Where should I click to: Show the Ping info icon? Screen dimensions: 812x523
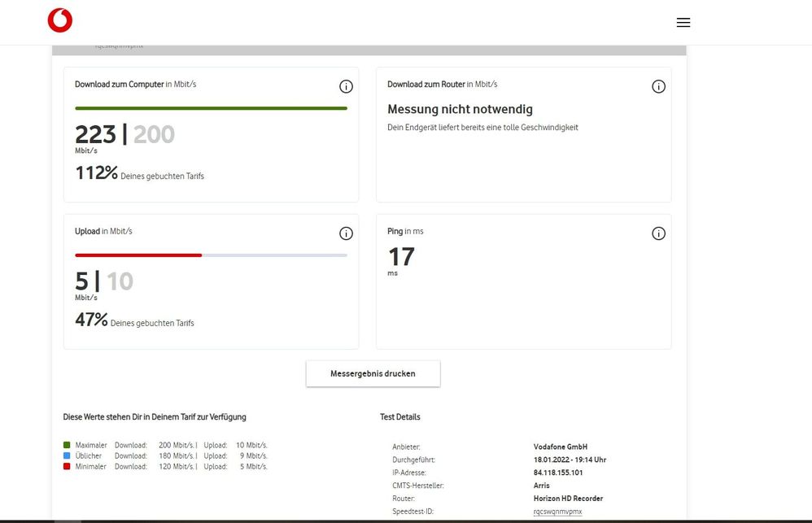659,233
